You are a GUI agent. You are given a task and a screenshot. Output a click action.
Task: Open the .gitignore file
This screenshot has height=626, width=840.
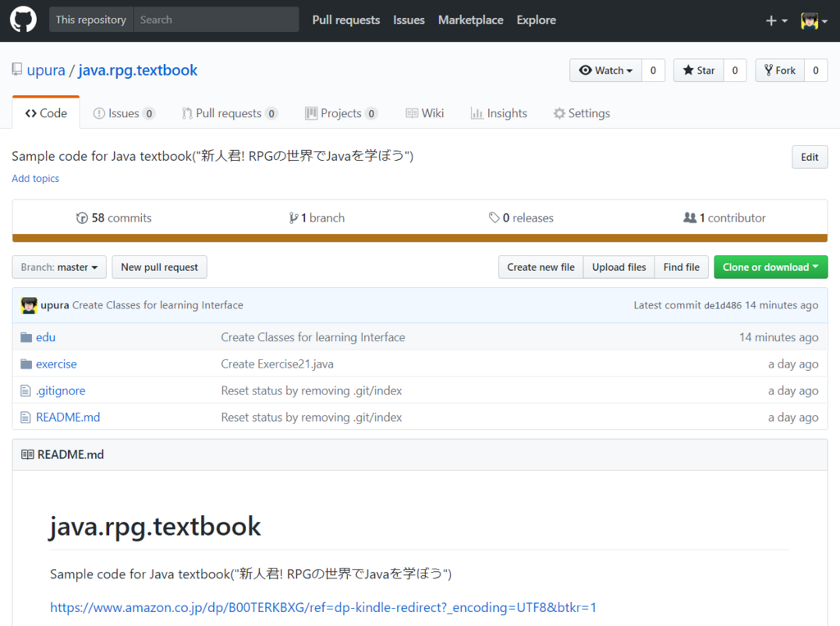[x=61, y=391]
